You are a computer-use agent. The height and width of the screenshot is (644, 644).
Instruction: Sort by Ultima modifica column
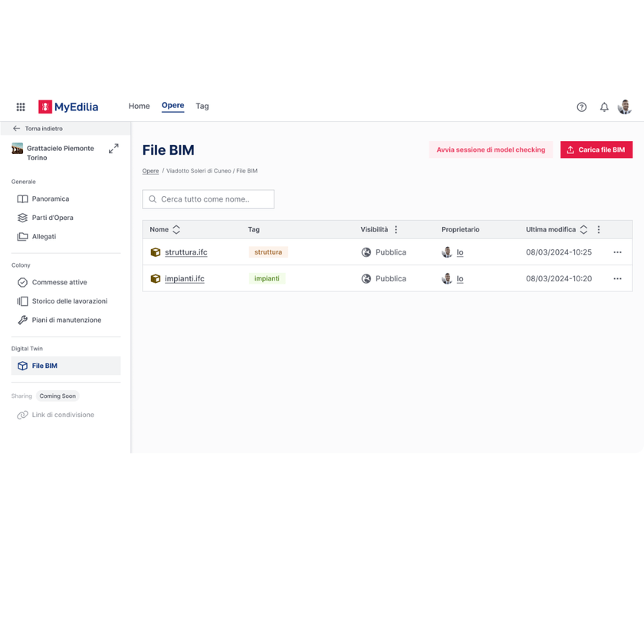point(583,229)
